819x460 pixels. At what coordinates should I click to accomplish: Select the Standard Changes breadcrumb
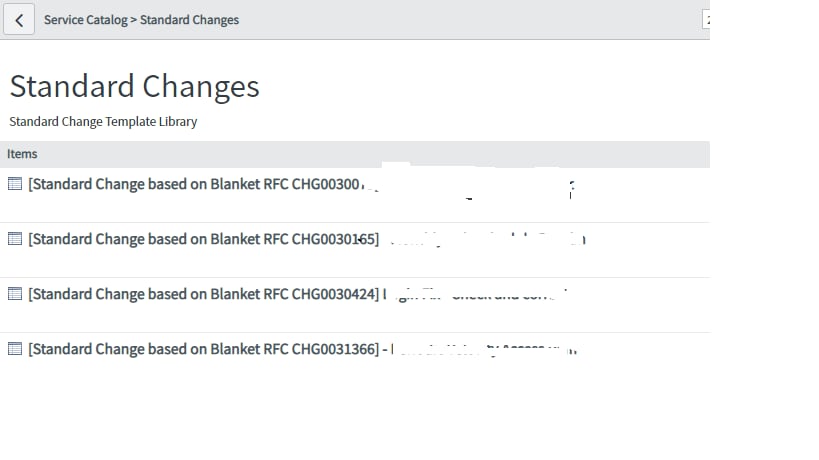[x=190, y=20]
